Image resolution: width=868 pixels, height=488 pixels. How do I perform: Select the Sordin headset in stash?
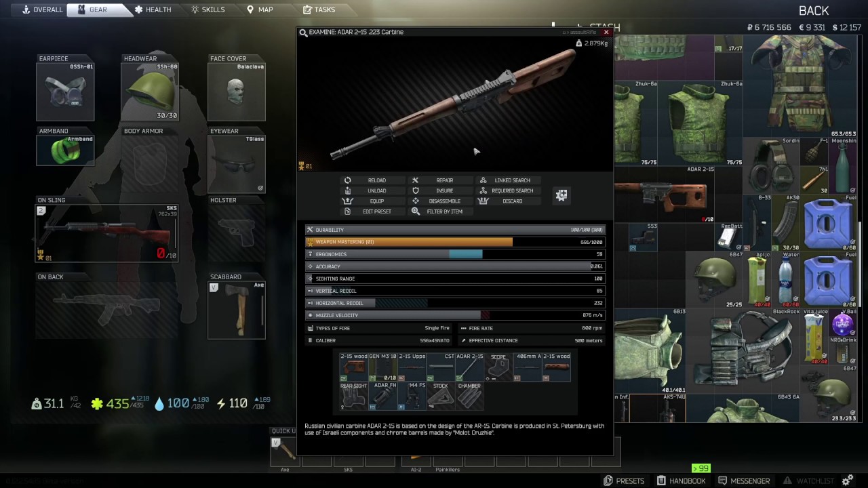click(772, 167)
